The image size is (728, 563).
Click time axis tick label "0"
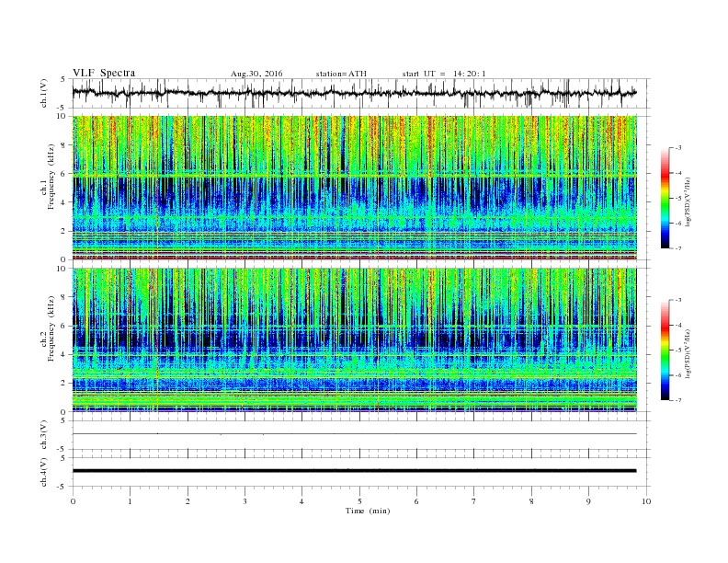[x=73, y=501]
